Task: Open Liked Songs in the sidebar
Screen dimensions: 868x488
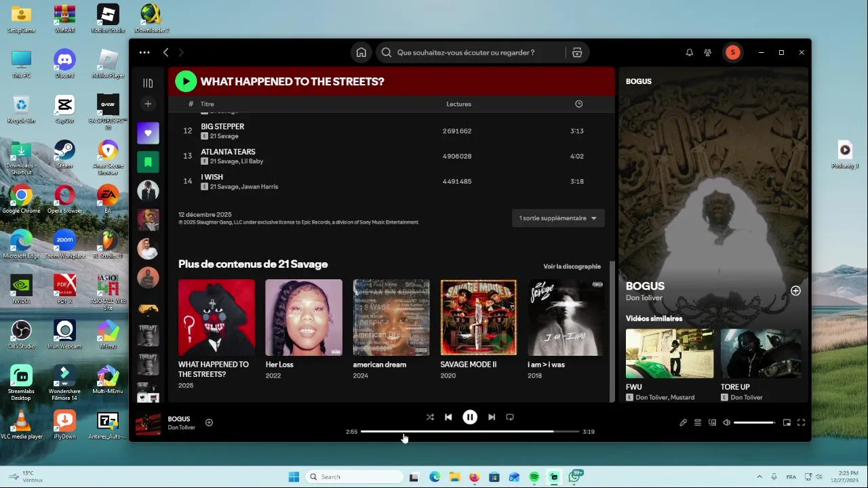Action: point(148,133)
